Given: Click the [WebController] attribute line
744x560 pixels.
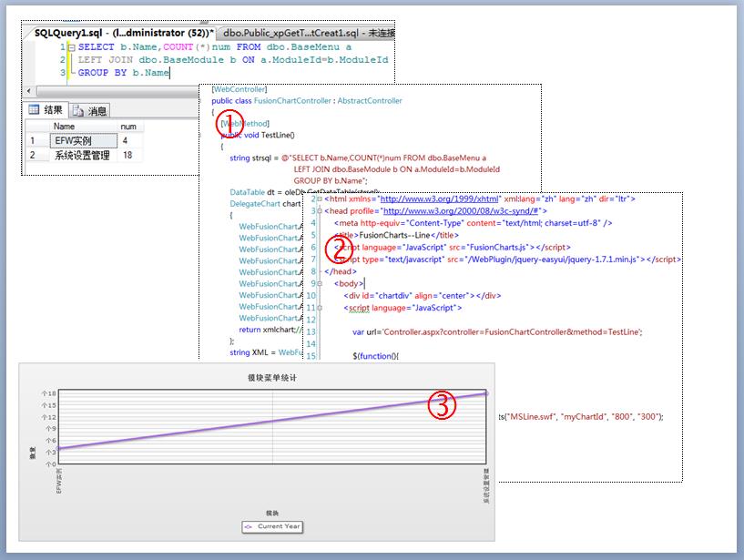Looking at the screenshot, I should pyautogui.click(x=240, y=89).
